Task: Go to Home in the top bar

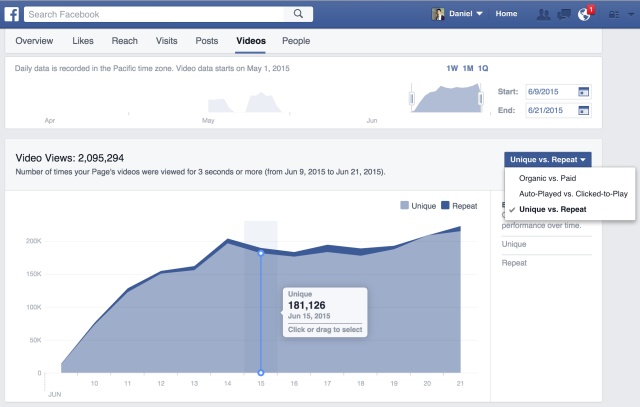Action: (506, 14)
